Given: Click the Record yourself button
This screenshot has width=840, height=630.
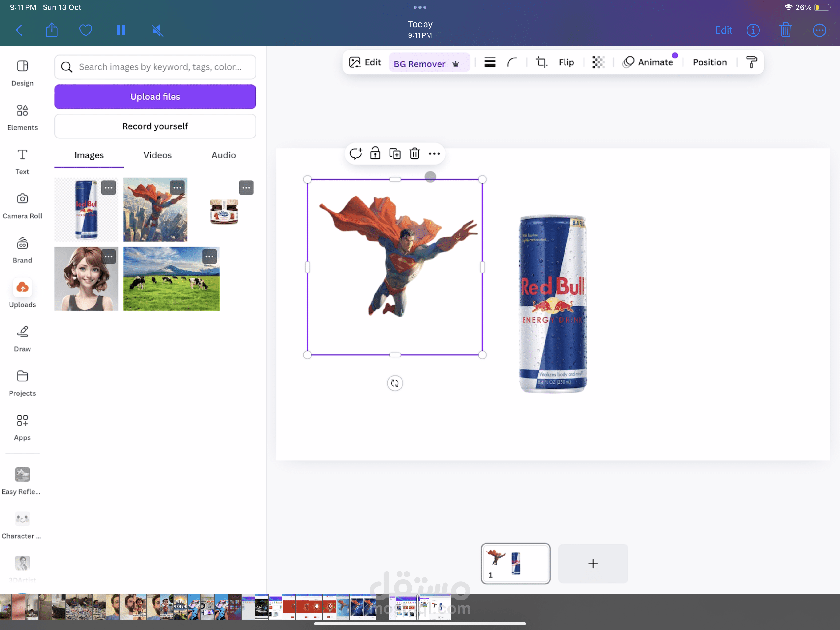Looking at the screenshot, I should point(155,126).
